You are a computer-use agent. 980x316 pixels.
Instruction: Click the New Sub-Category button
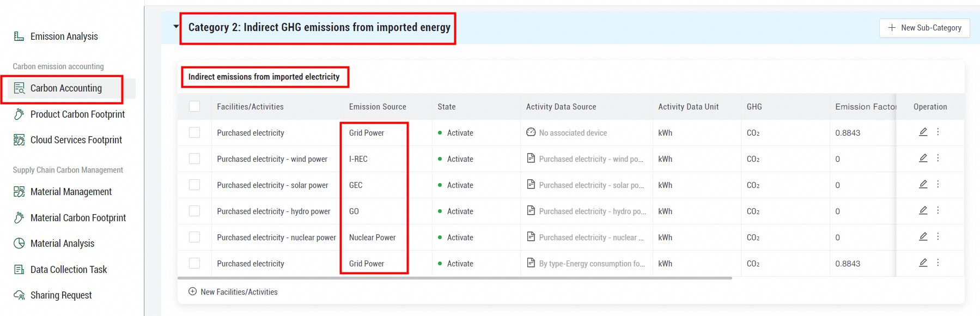(924, 28)
